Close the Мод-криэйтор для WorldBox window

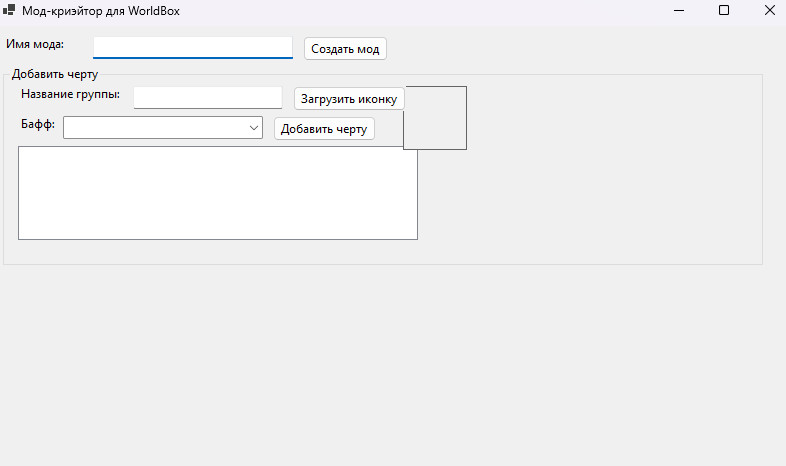pyautogui.click(x=769, y=10)
